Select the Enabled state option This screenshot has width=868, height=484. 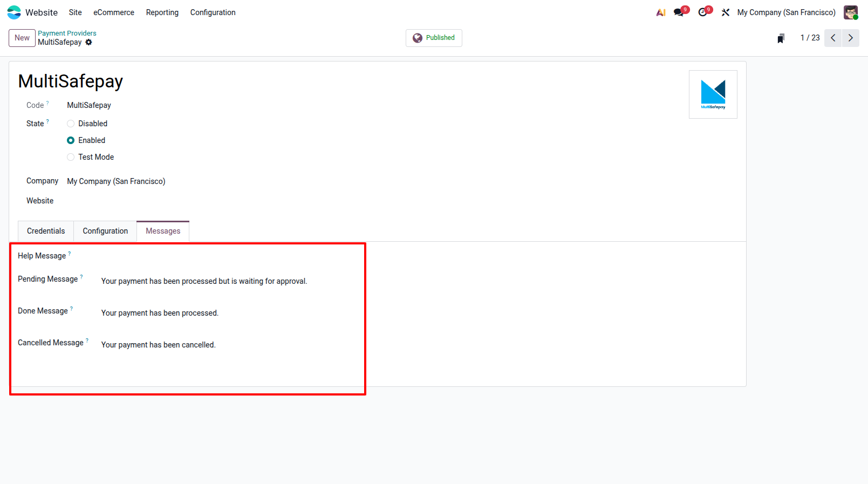pyautogui.click(x=71, y=140)
